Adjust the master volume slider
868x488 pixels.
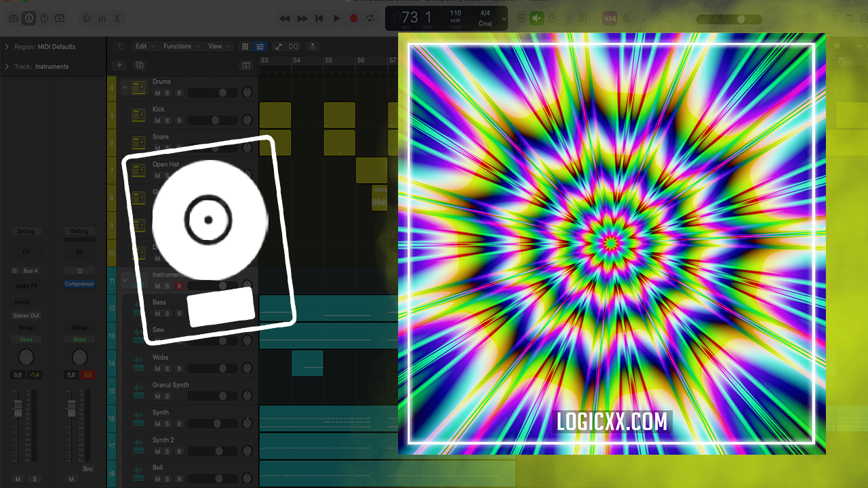click(730, 19)
